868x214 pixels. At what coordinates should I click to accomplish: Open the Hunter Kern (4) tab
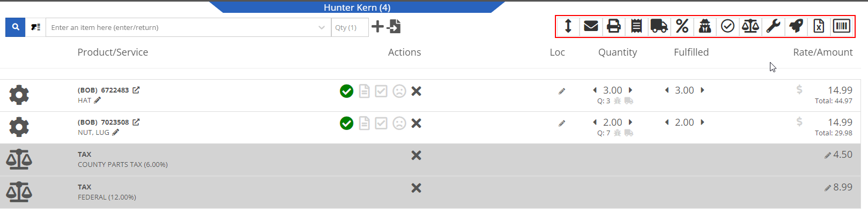(x=357, y=7)
